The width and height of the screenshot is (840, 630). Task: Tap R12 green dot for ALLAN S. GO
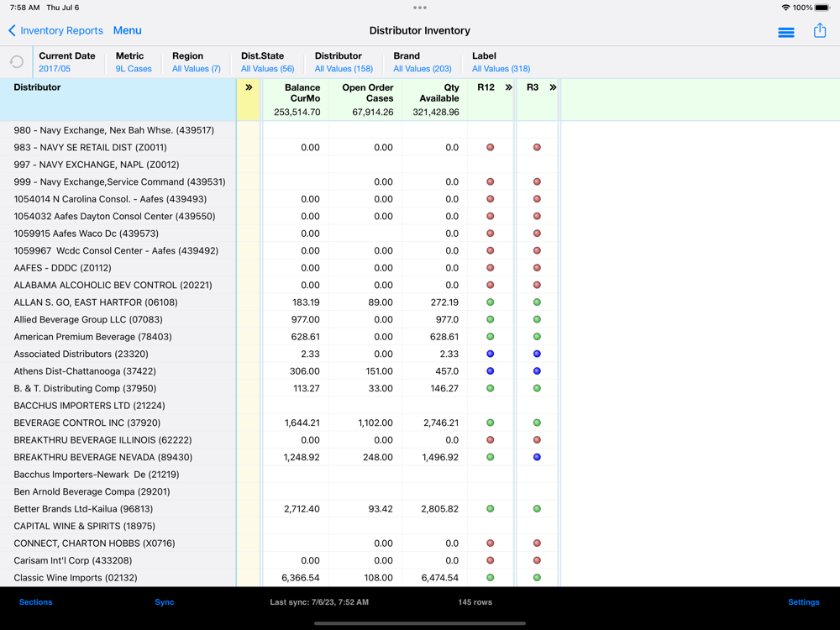pyautogui.click(x=491, y=302)
